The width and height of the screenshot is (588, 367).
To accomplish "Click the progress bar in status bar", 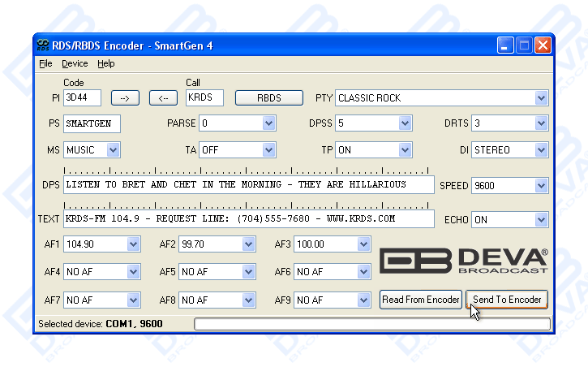I will coord(371,325).
